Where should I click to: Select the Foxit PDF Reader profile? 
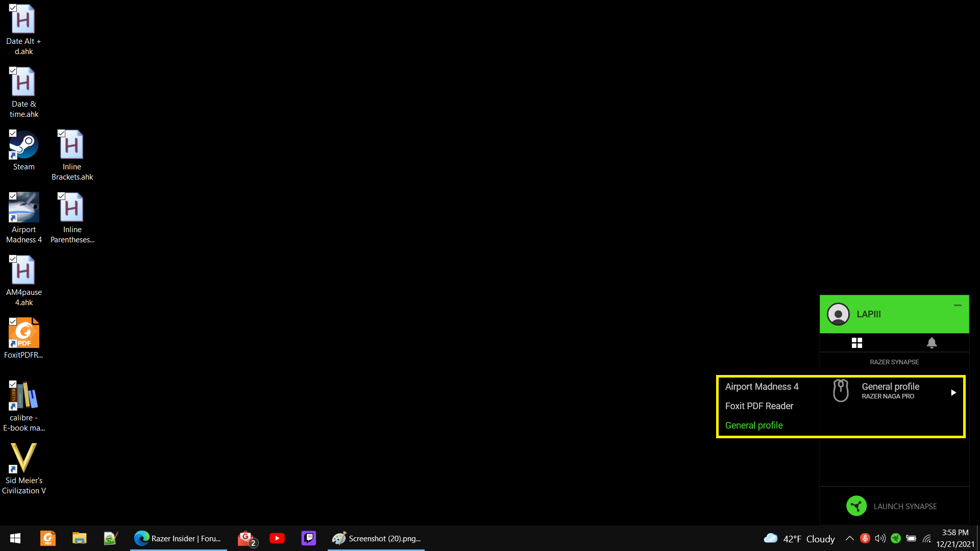point(759,406)
